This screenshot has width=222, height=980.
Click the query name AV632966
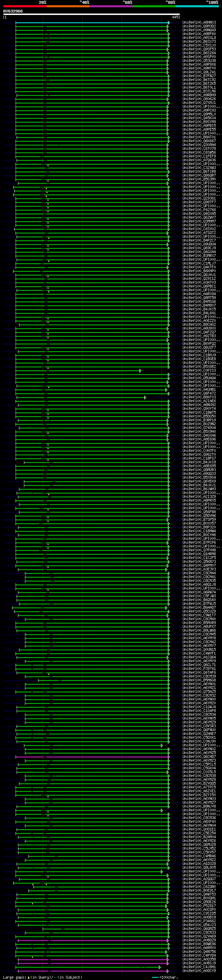(13, 11)
